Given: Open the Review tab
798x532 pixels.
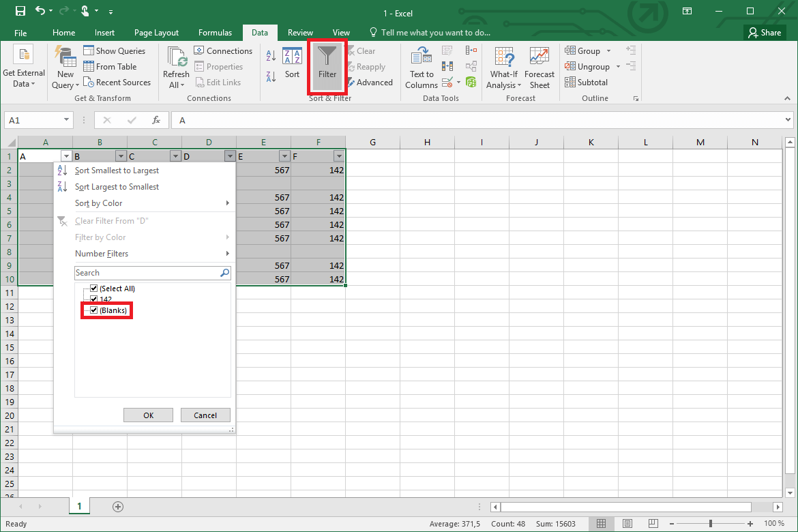Looking at the screenshot, I should [300, 32].
